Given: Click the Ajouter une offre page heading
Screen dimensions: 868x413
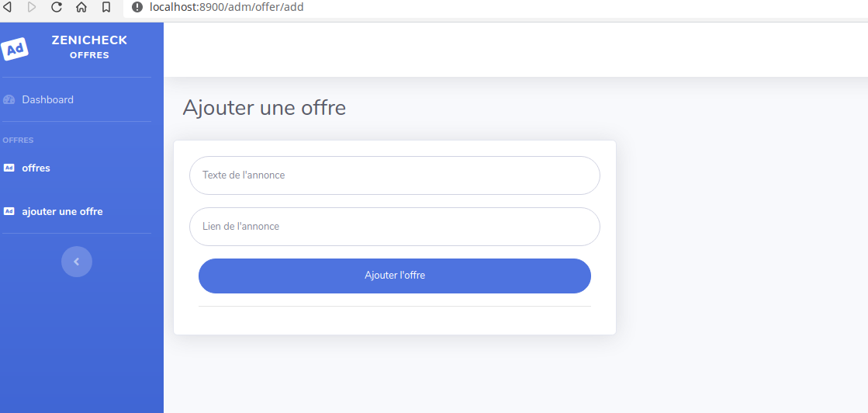Looking at the screenshot, I should point(264,108).
